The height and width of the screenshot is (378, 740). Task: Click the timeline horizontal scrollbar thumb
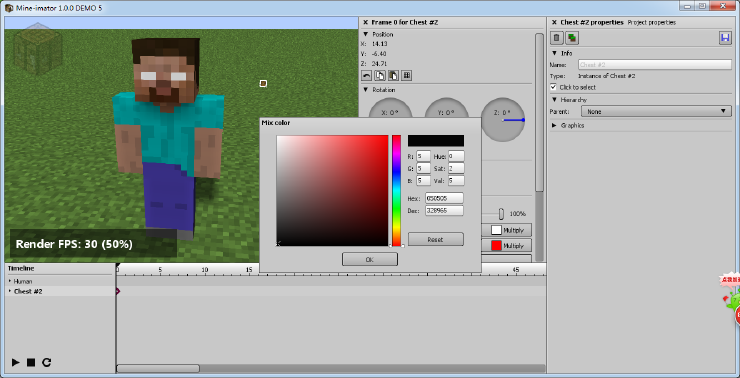pos(158,368)
